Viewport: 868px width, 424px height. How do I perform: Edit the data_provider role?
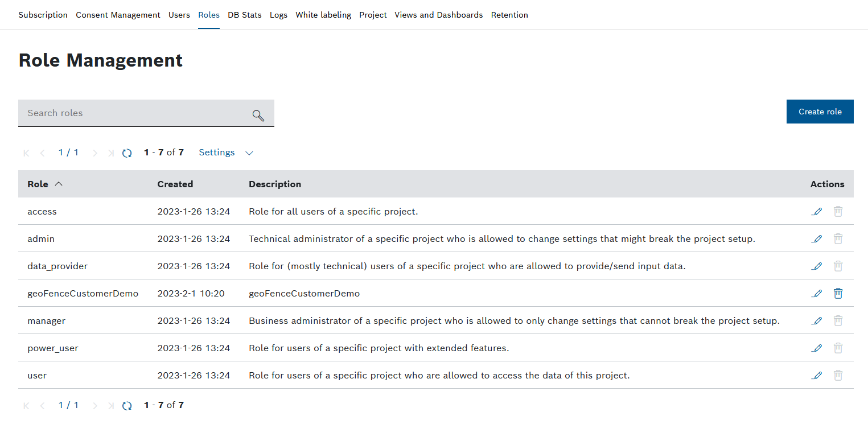tap(817, 266)
